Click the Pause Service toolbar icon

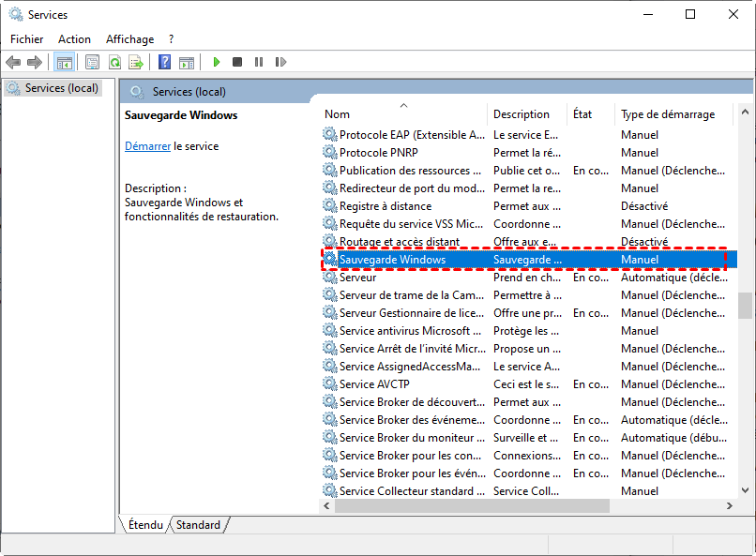(x=259, y=62)
